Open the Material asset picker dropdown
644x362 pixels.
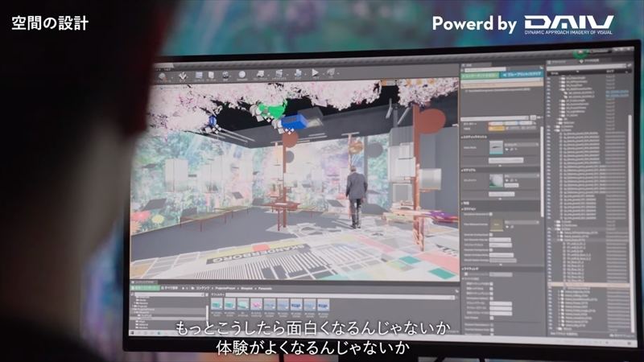522,175
